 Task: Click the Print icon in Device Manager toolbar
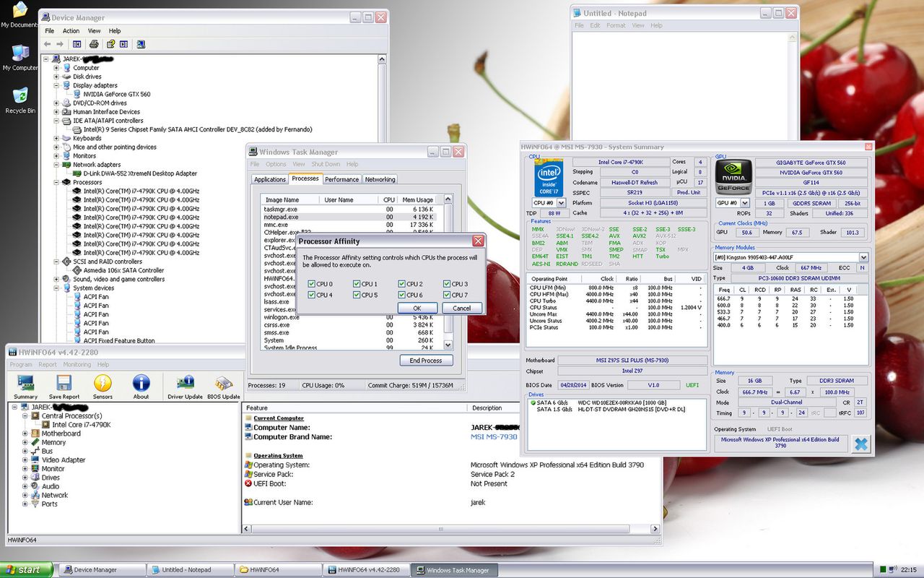point(92,44)
